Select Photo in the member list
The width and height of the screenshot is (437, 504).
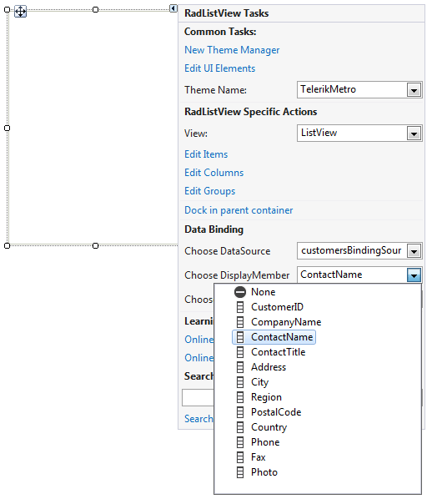click(x=264, y=472)
